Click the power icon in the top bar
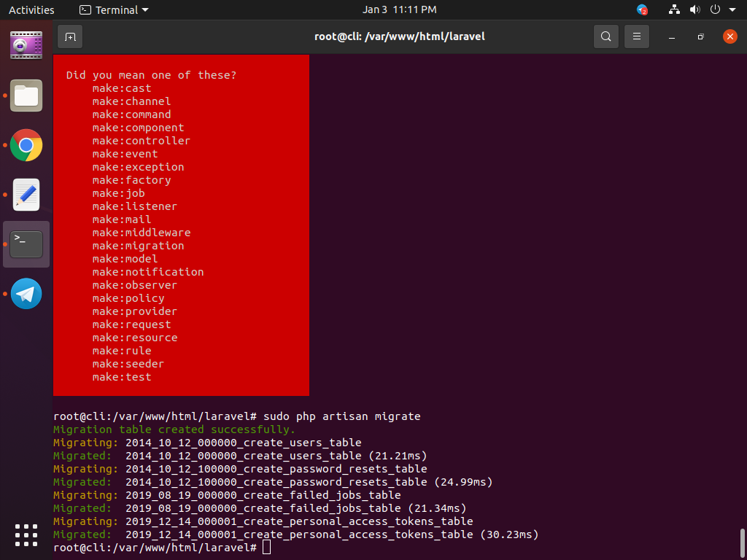 click(713, 9)
